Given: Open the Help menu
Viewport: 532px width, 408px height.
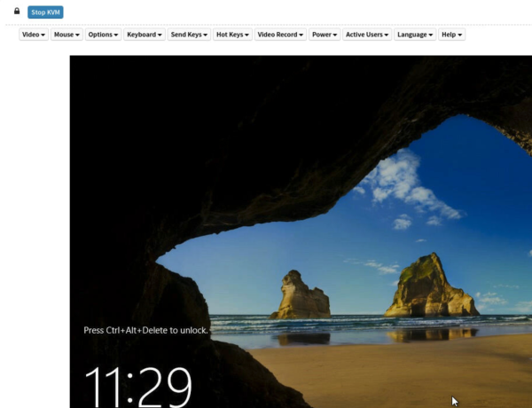Looking at the screenshot, I should [x=452, y=35].
